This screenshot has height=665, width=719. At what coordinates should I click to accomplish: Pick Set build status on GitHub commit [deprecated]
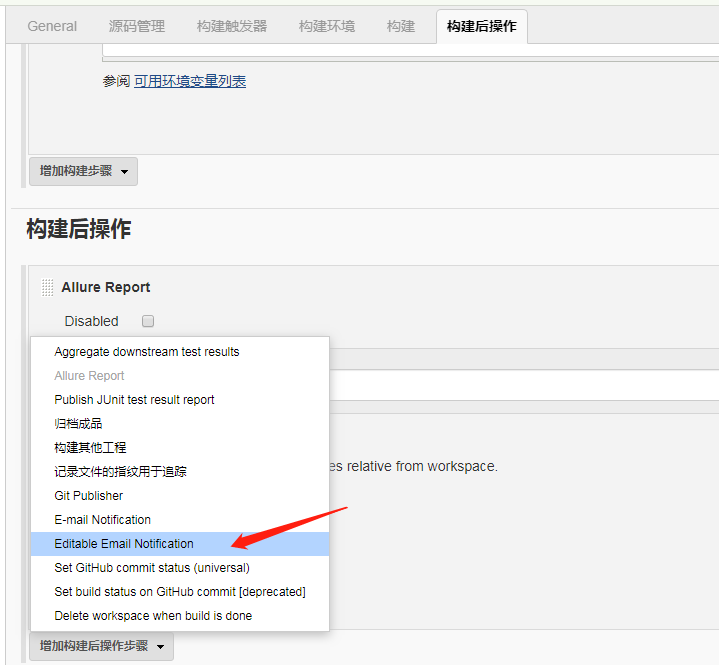click(180, 592)
